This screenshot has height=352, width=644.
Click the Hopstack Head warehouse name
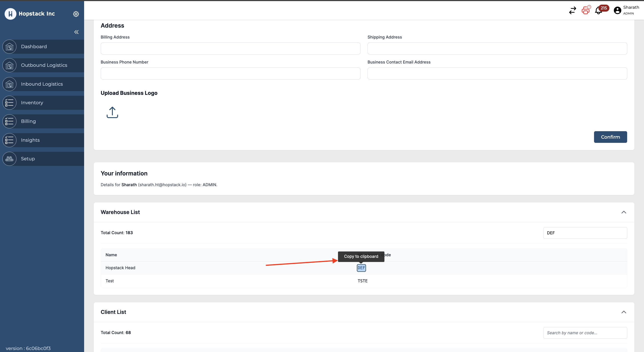coord(120,268)
